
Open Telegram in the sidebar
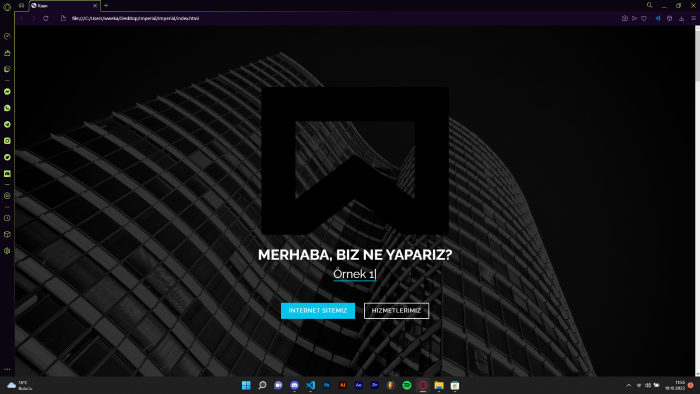[x=7, y=124]
